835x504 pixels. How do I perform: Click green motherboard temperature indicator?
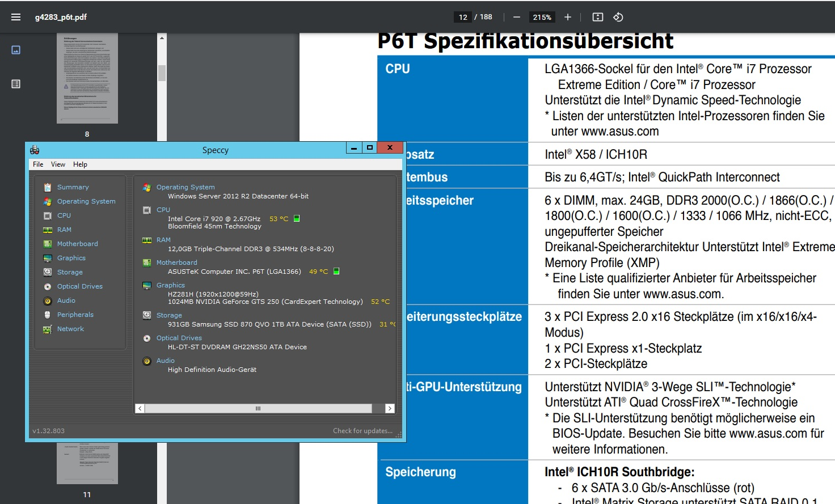[336, 271]
